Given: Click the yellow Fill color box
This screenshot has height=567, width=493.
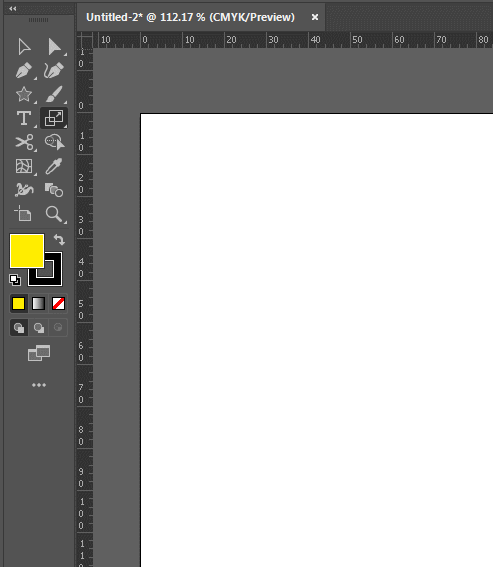Looking at the screenshot, I should (x=27, y=251).
